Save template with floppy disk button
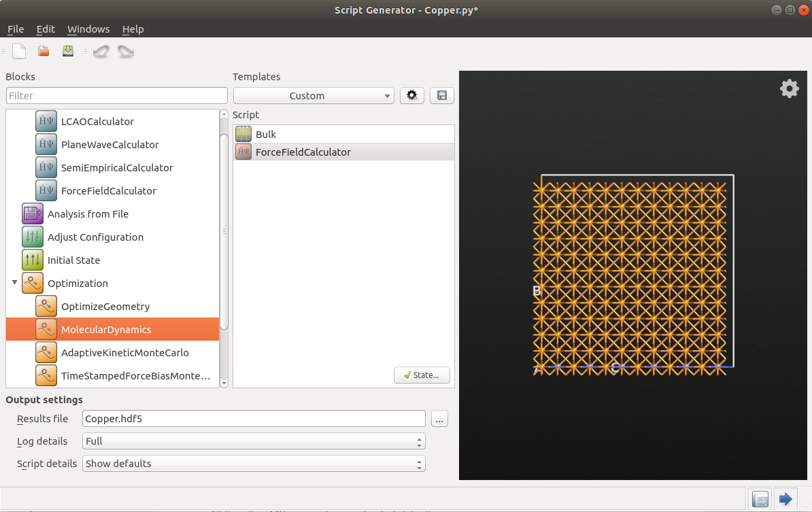 (442, 95)
